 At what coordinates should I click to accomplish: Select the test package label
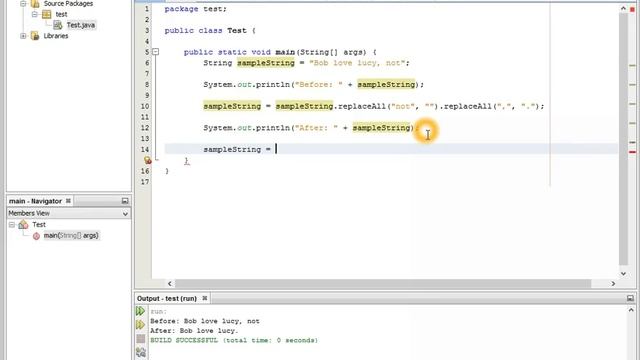coord(61,14)
